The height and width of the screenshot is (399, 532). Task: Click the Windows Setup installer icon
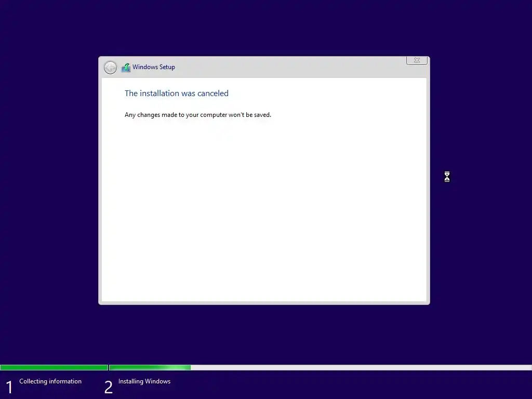coord(126,68)
